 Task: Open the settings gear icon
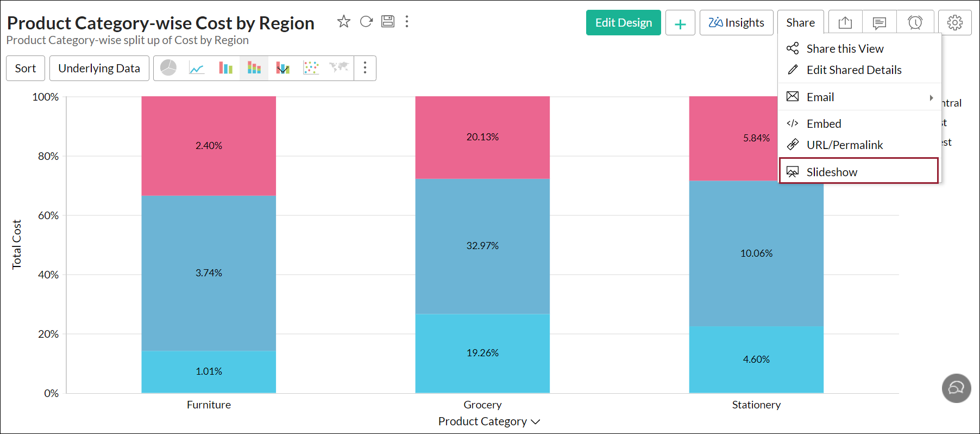click(954, 23)
